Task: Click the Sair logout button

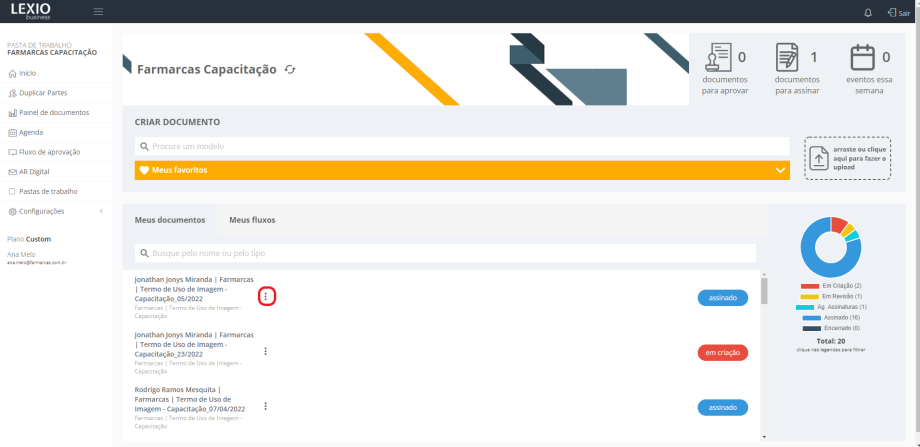Action: click(x=897, y=12)
